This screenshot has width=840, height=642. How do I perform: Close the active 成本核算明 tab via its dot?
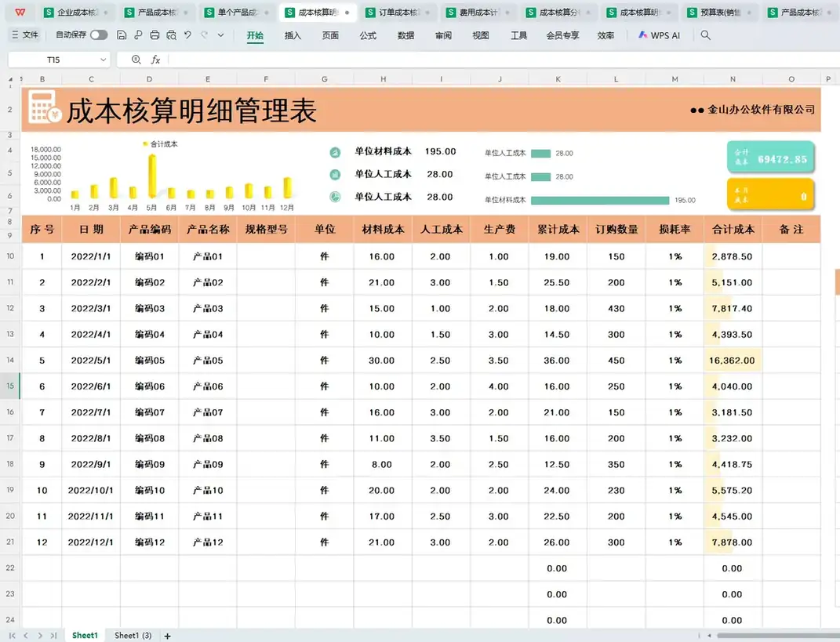pos(347,13)
